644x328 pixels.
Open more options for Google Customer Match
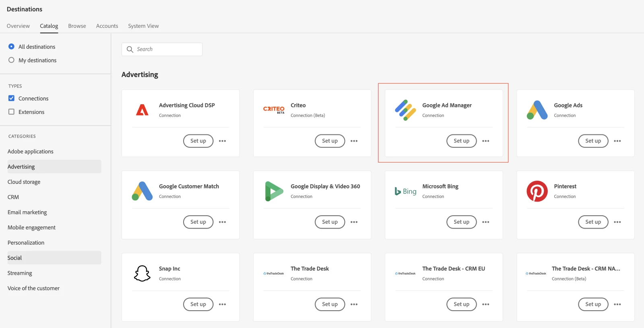coord(223,222)
